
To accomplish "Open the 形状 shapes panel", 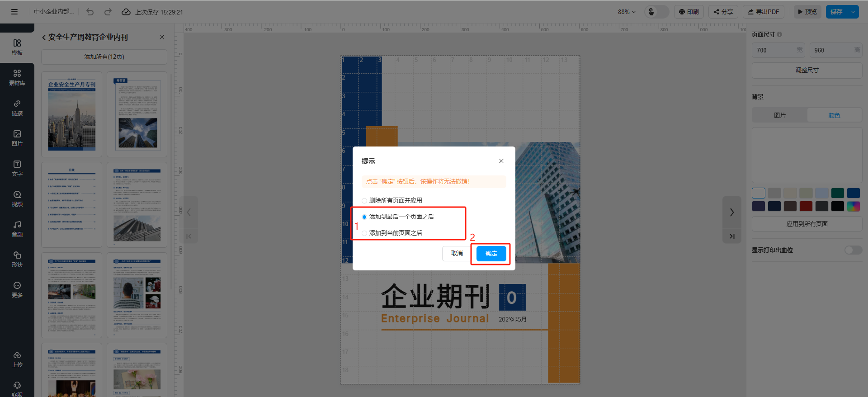I will tap(17, 259).
